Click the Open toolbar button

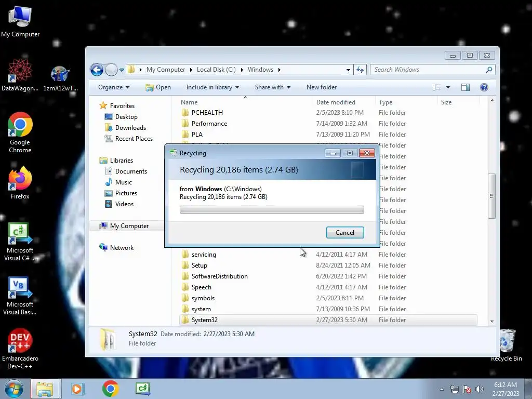pos(158,87)
